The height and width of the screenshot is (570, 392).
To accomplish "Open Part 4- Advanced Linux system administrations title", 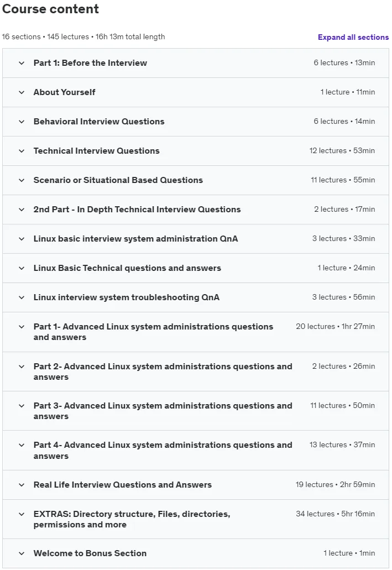I will 163,451.
